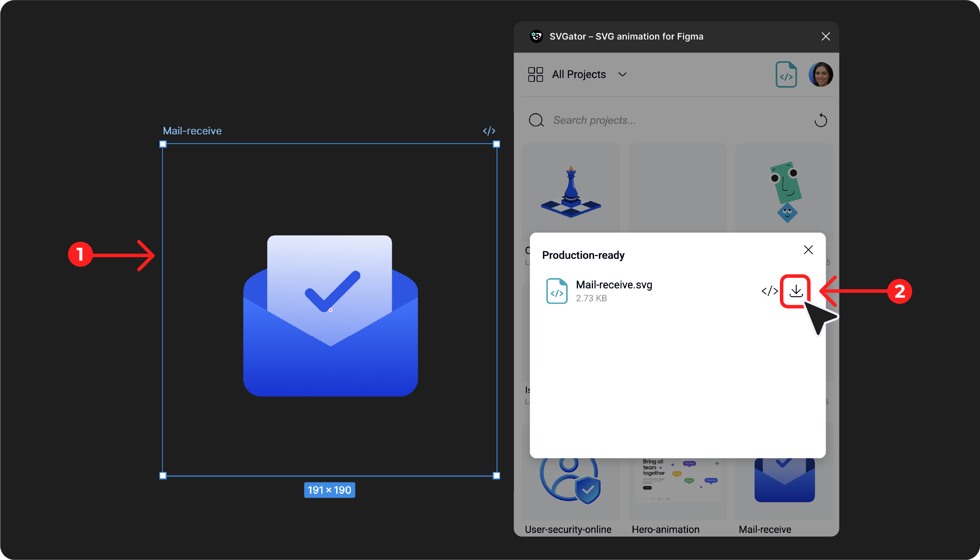Screen dimensions: 980x560
Task: Open the user profile avatar
Action: pos(820,74)
